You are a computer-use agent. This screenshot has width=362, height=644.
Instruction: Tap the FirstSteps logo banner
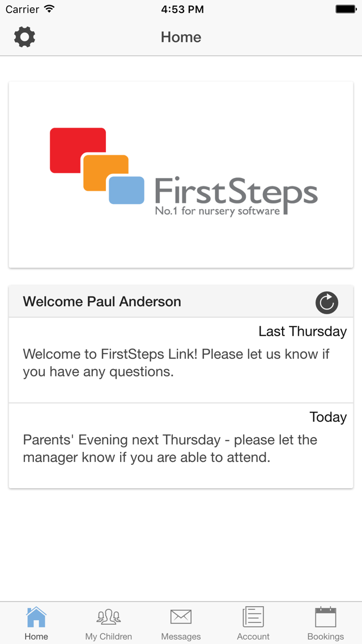pyautogui.click(x=181, y=175)
